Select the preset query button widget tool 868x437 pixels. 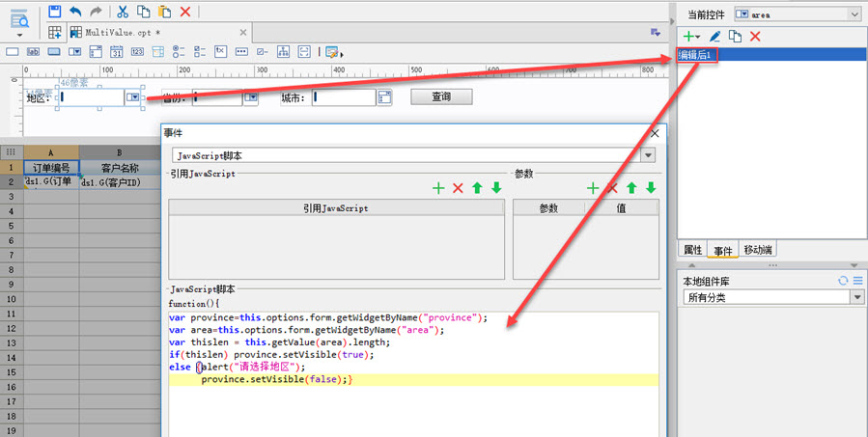[x=304, y=52]
